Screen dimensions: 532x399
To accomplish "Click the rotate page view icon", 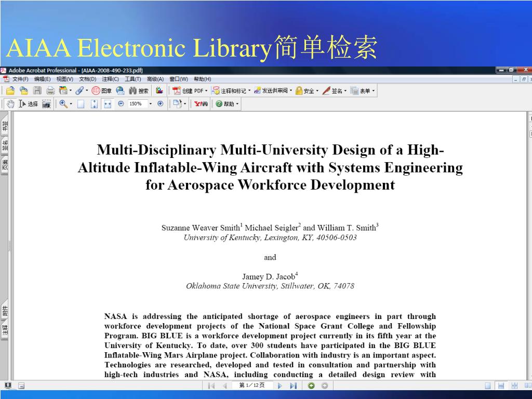I will pyautogui.click(x=178, y=104).
